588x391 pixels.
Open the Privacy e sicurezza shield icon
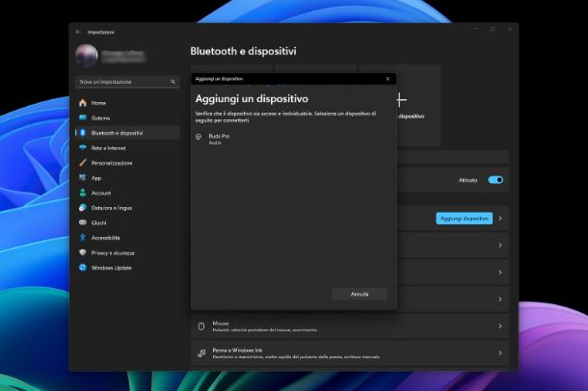83,252
